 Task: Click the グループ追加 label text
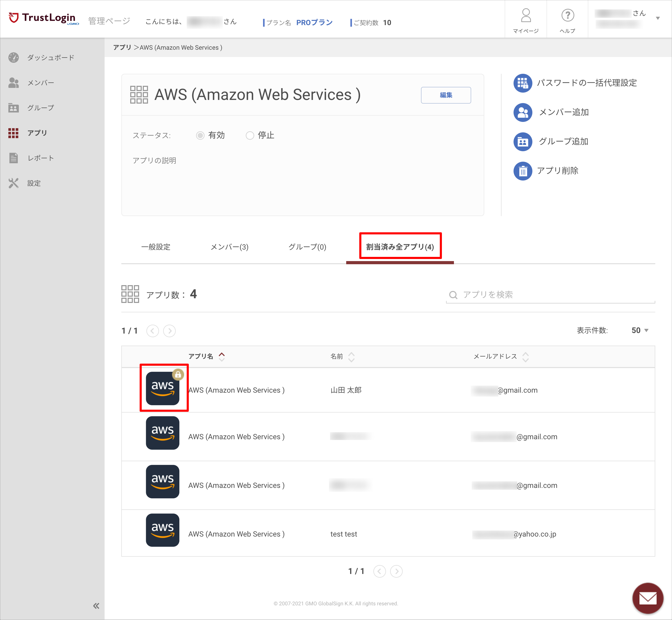[564, 142]
